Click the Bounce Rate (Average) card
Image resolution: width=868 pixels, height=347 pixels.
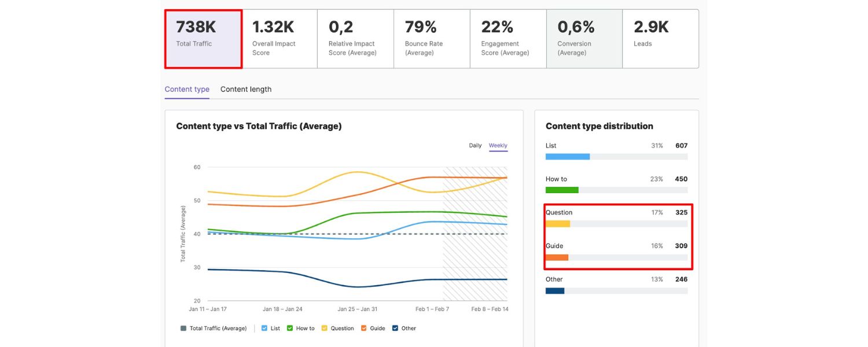432,39
